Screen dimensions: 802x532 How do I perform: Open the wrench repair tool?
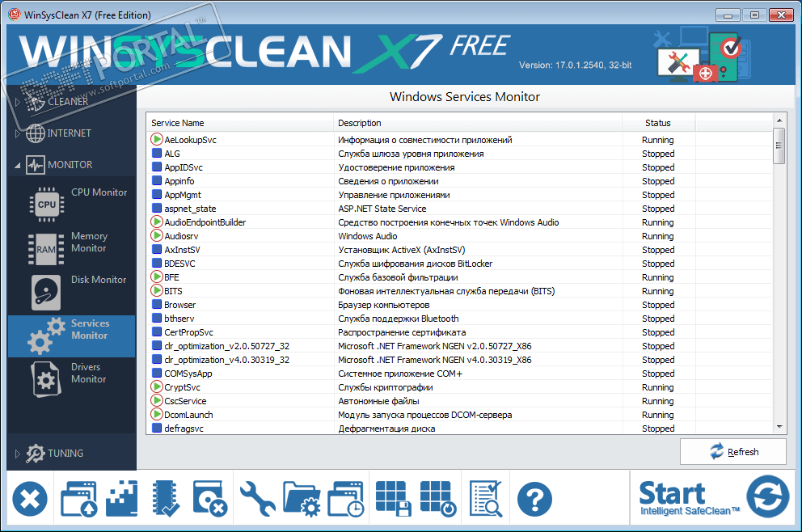(x=257, y=499)
